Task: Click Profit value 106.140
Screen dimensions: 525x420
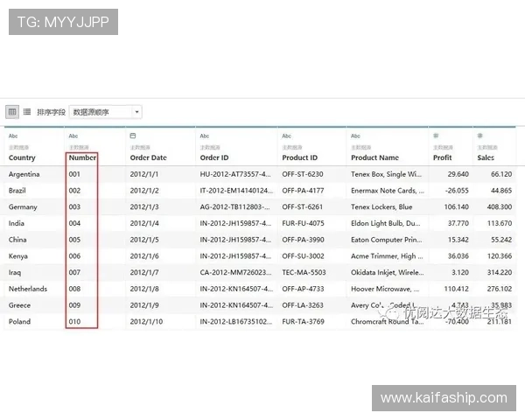Action: (457, 207)
